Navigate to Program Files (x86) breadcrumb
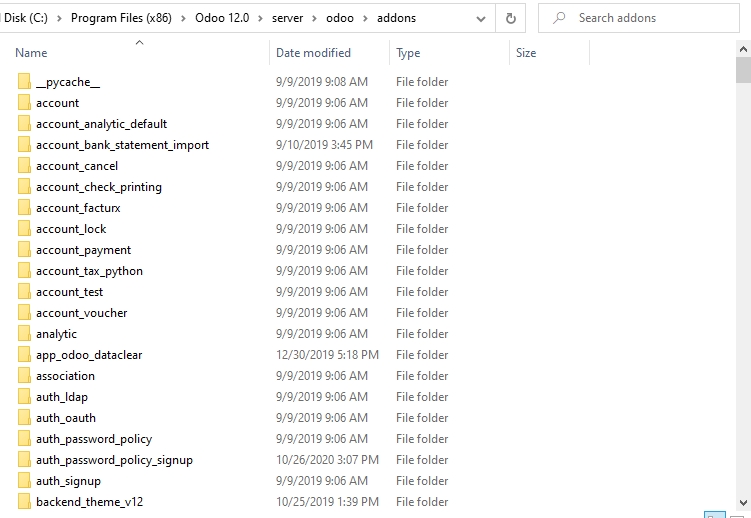The height and width of the screenshot is (518, 751). (x=121, y=18)
